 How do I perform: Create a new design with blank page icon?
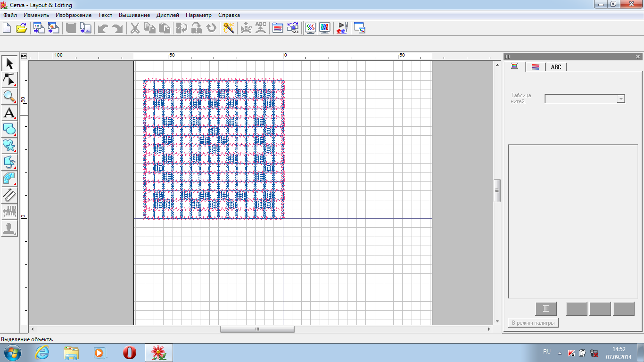coord(7,28)
